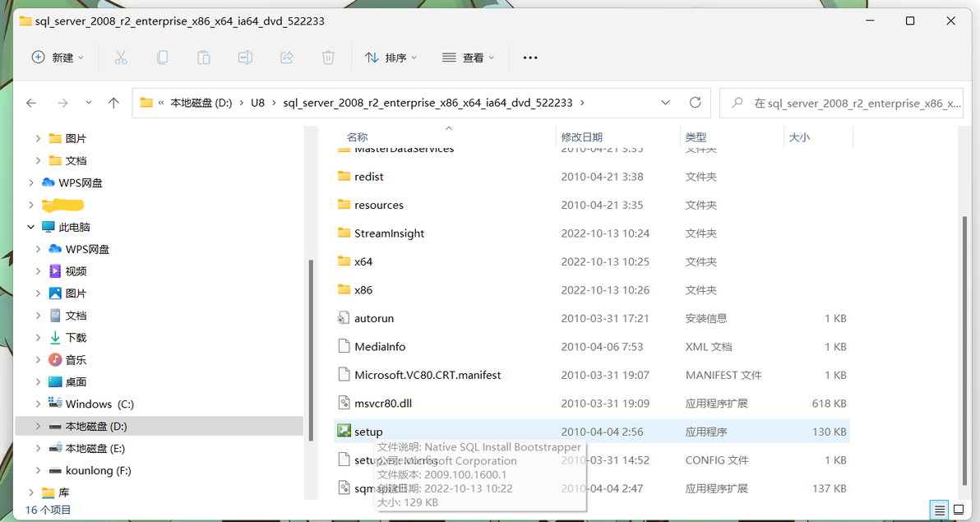Select top-level WPS网盘 in navigation pane
The image size is (980, 522).
80,182
